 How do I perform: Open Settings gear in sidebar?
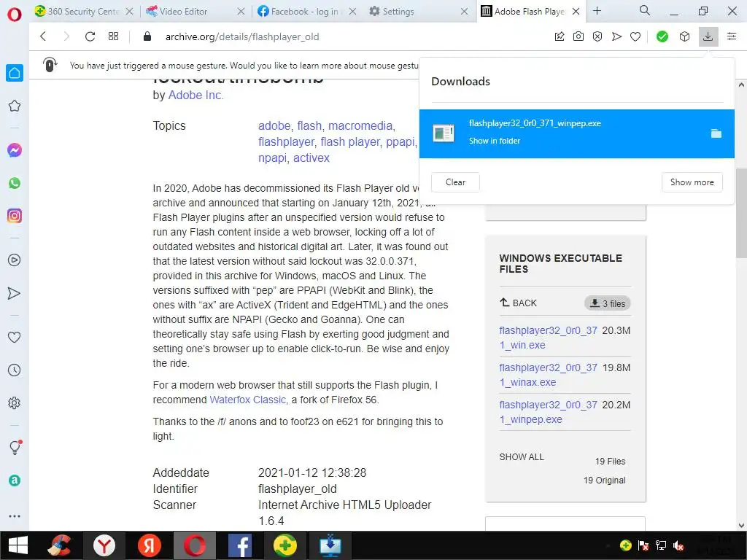click(15, 402)
